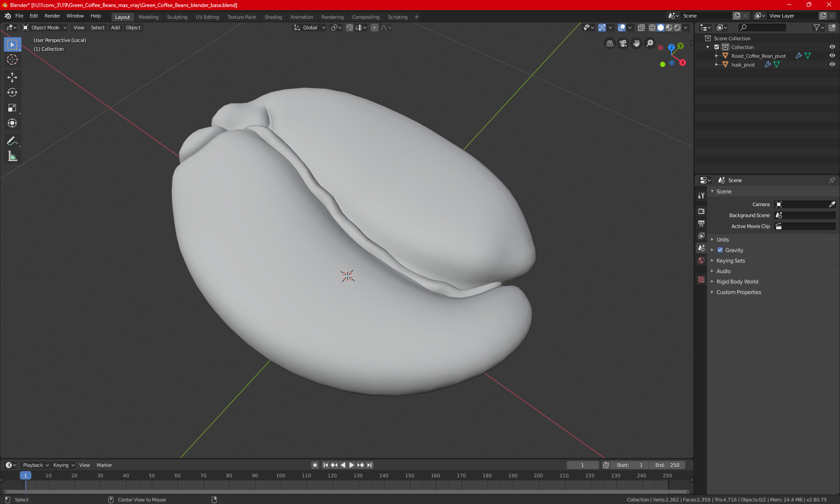
Task: Activate the Transform tool
Action: click(x=12, y=123)
